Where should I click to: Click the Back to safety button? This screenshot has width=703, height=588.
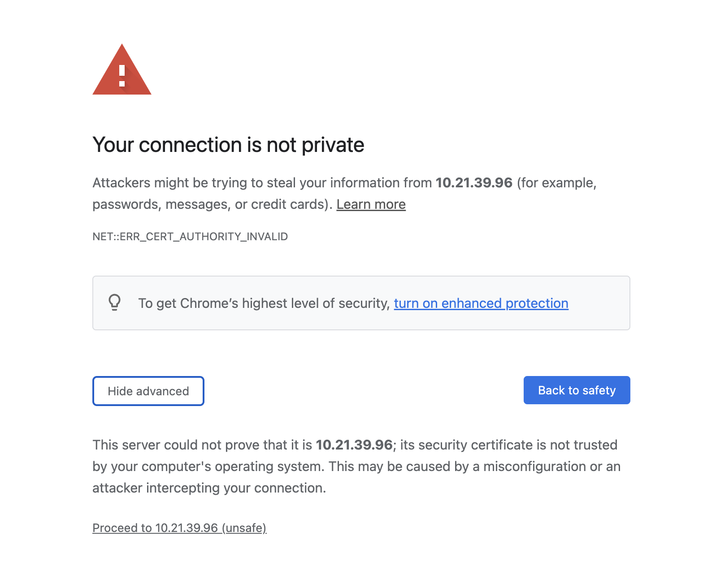(577, 390)
